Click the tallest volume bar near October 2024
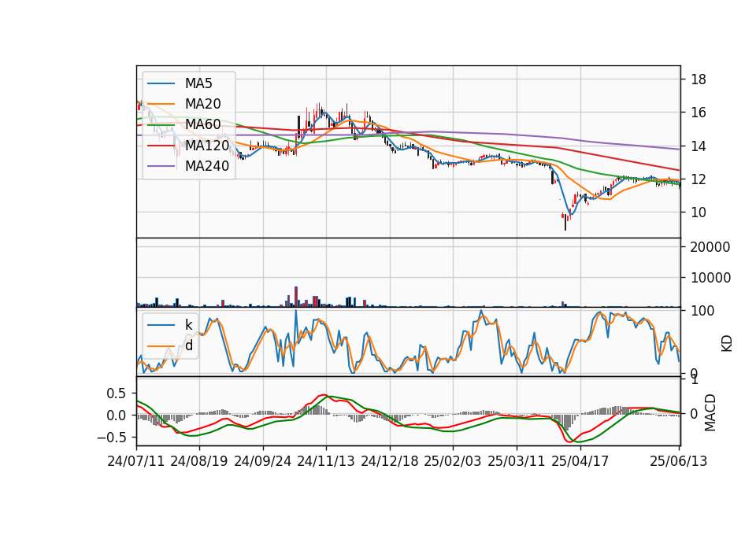The width and height of the screenshot is (756, 543). click(x=296, y=297)
